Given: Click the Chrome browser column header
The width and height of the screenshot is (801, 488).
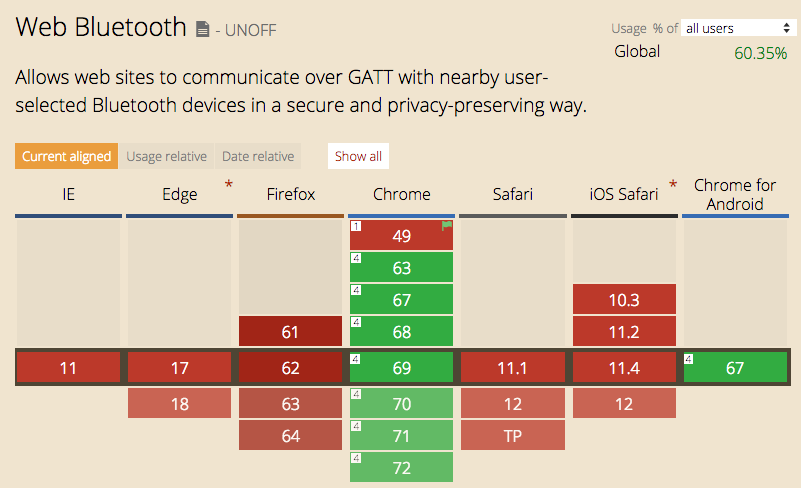Looking at the screenshot, I should pyautogui.click(x=401, y=195).
